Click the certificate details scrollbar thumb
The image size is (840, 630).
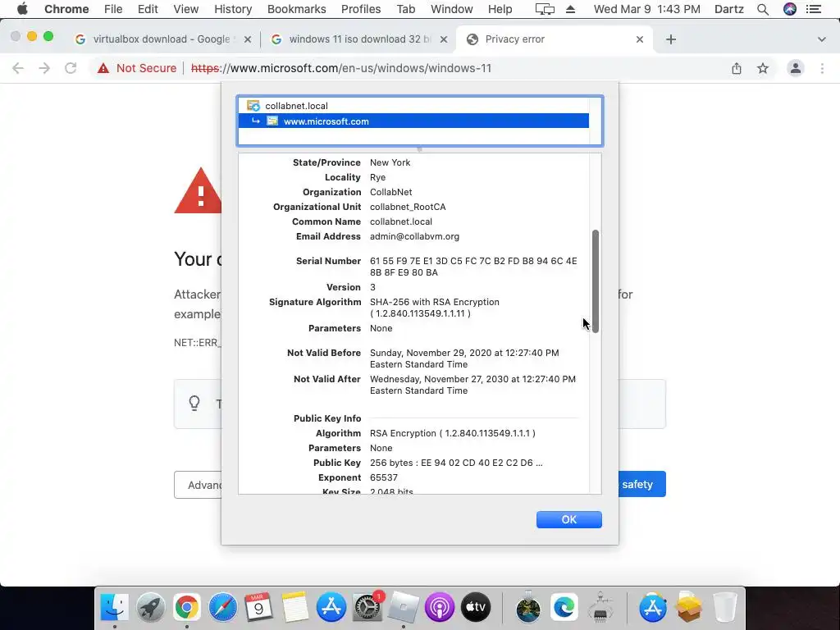(596, 281)
